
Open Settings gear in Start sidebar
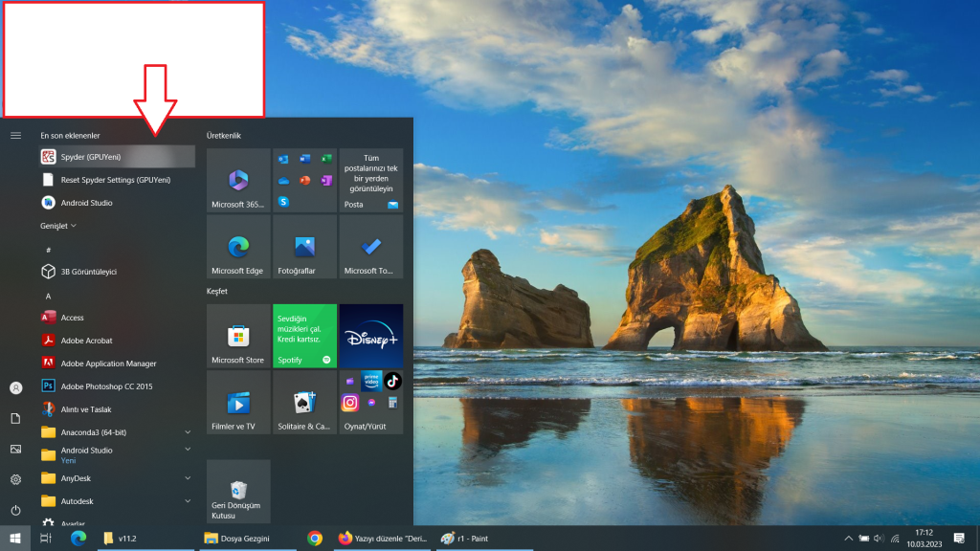15,479
